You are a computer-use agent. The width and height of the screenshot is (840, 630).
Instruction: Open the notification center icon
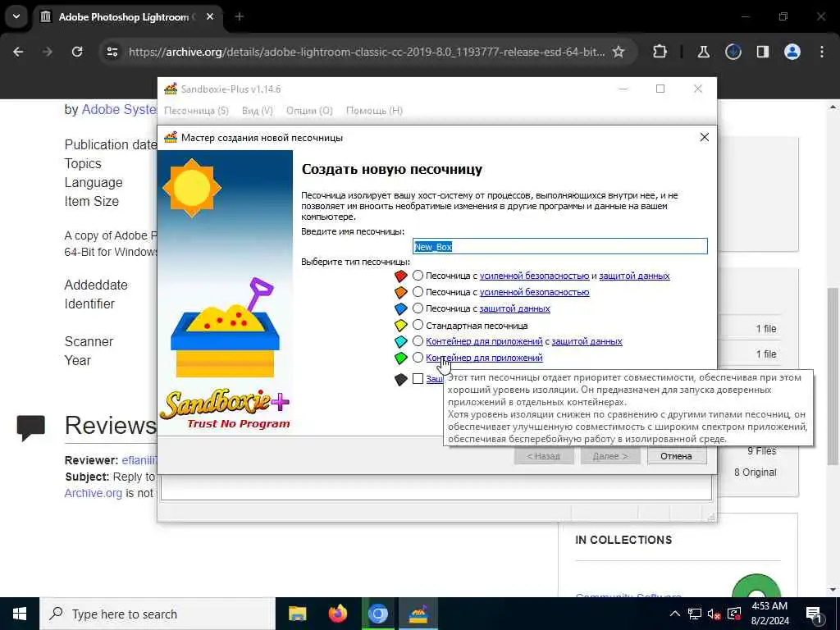(x=814, y=614)
